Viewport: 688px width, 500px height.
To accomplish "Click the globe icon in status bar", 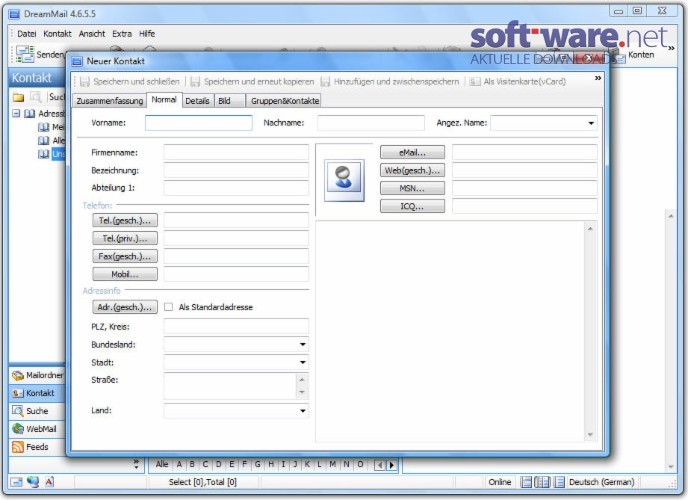I will click(x=33, y=482).
